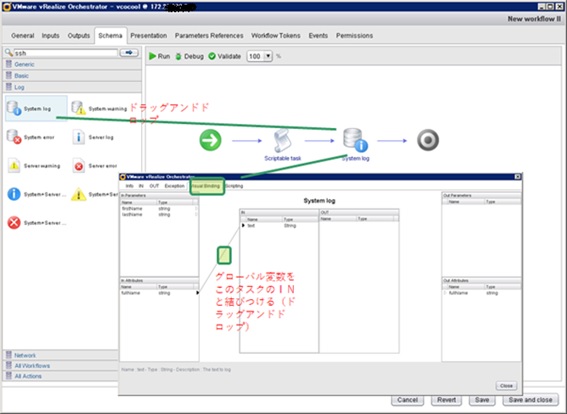Image resolution: width=567 pixels, height=414 pixels.
Task: Expand the Generic palette category
Action: click(72, 64)
